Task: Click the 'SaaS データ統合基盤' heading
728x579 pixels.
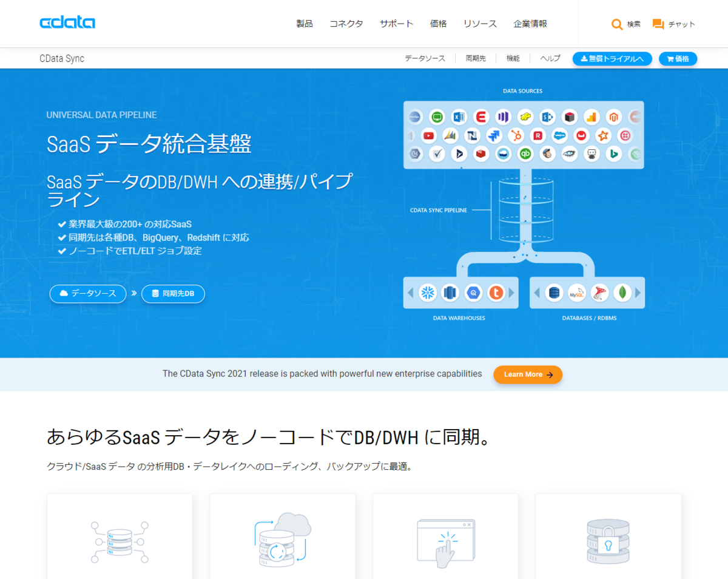Action: 149,144
